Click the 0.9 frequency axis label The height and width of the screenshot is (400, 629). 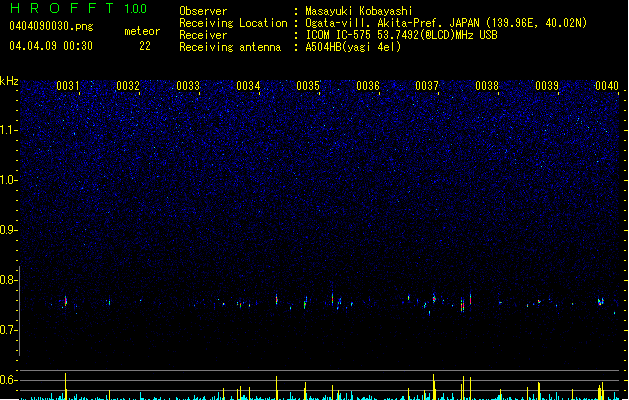(x=9, y=230)
